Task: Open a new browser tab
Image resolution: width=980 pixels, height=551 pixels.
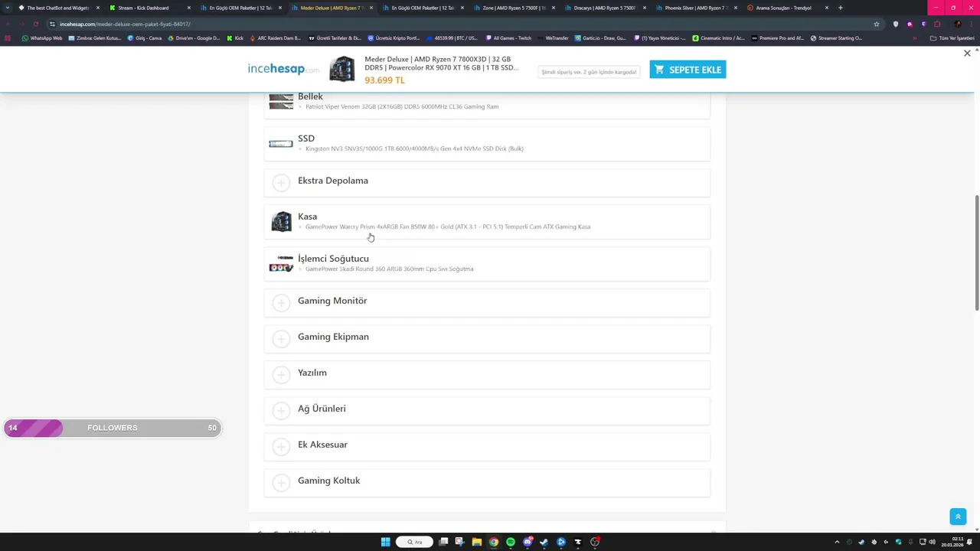Action: click(841, 8)
